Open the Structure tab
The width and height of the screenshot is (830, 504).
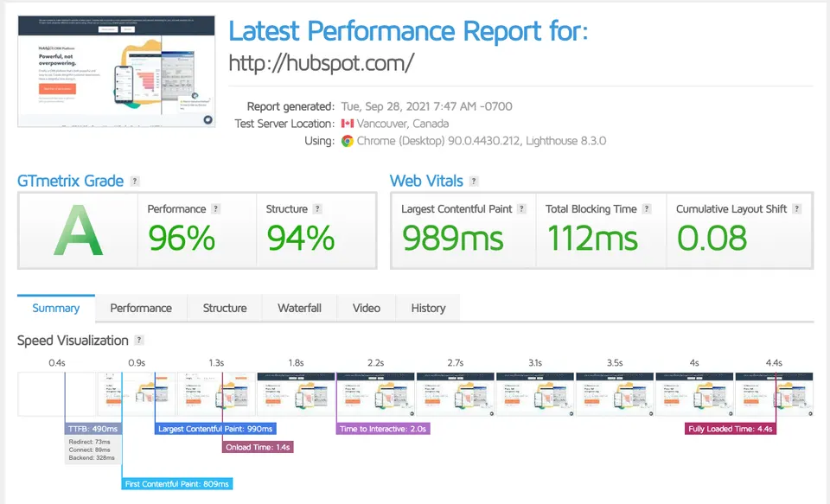(225, 308)
